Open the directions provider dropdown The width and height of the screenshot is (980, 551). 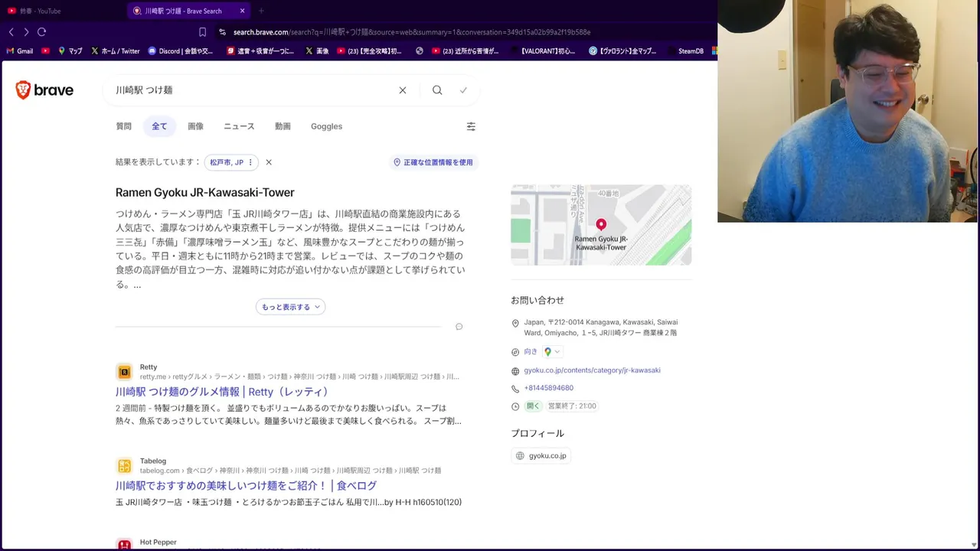coord(552,352)
